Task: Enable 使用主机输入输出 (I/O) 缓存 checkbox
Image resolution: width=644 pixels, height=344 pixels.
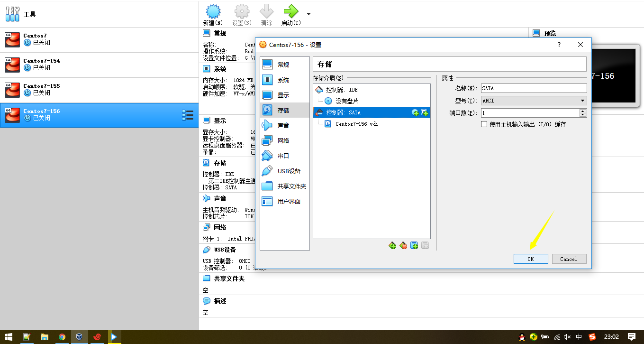Action: click(x=484, y=124)
